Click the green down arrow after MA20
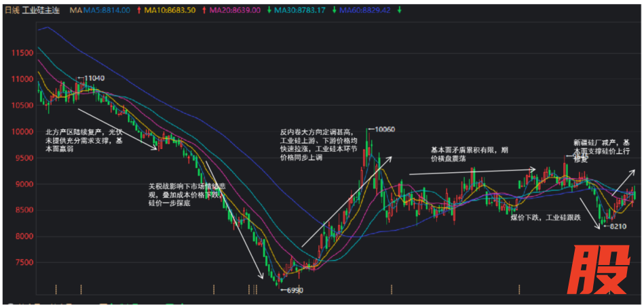Screen dimensions: 644x307 pyautogui.click(x=268, y=10)
